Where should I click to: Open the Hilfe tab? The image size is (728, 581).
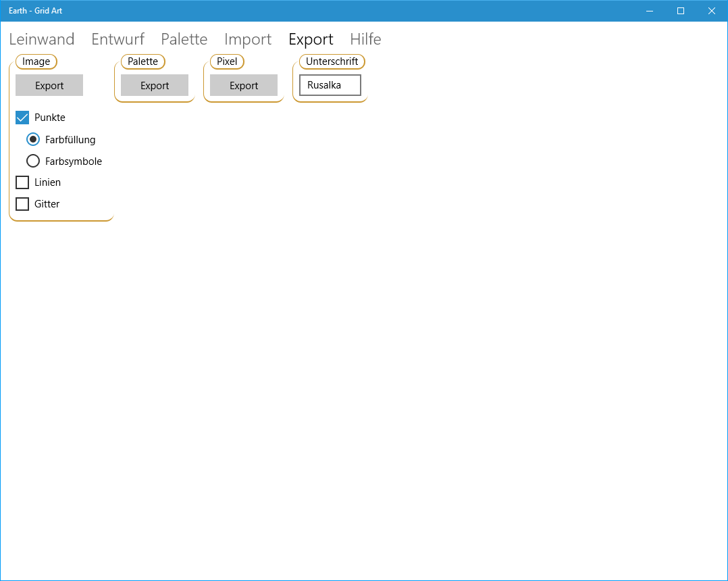[366, 39]
